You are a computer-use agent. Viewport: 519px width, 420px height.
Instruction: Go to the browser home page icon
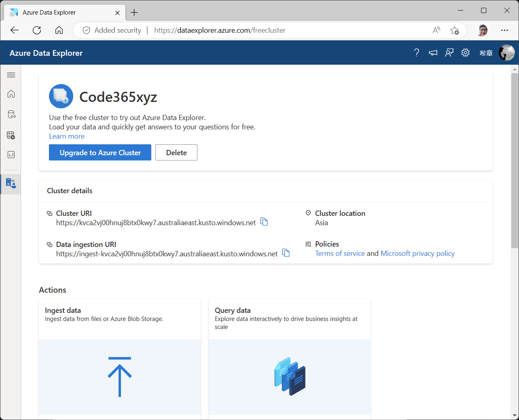59,30
